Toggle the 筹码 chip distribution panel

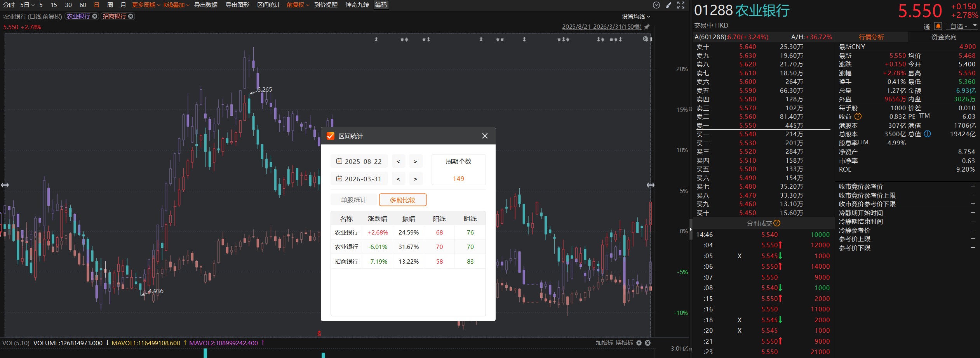(381, 5)
